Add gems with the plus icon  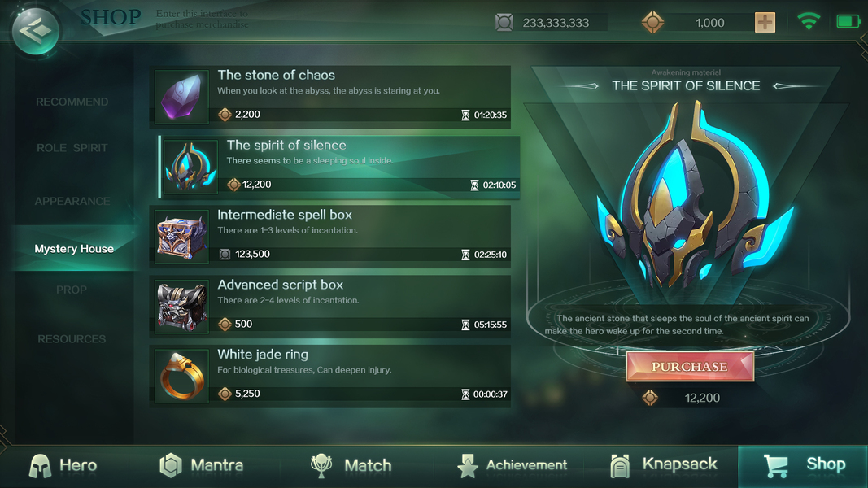tap(765, 23)
